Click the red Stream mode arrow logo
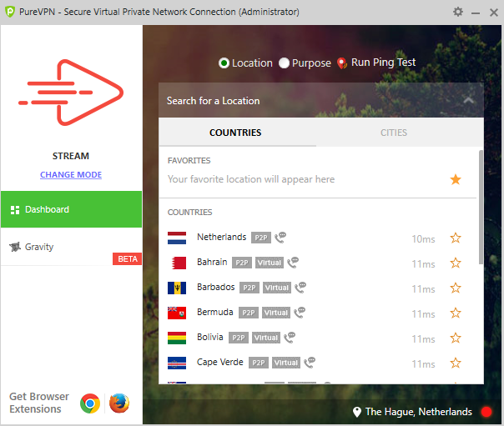Viewport: 504px width, 426px height. (71, 93)
